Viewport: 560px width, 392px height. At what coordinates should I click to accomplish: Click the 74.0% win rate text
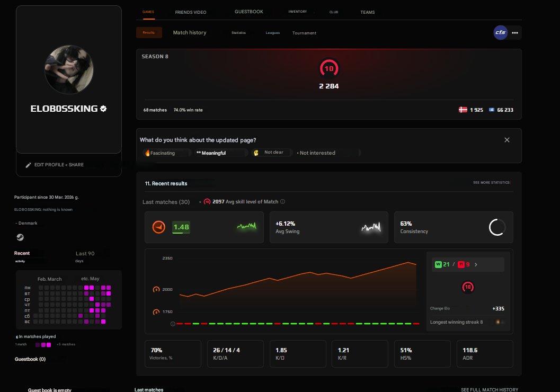point(188,110)
